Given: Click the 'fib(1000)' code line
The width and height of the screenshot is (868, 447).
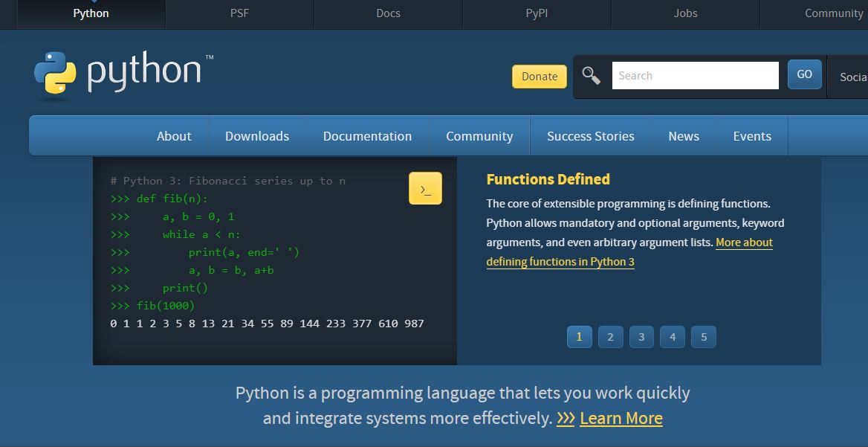Looking at the screenshot, I should point(153,306).
